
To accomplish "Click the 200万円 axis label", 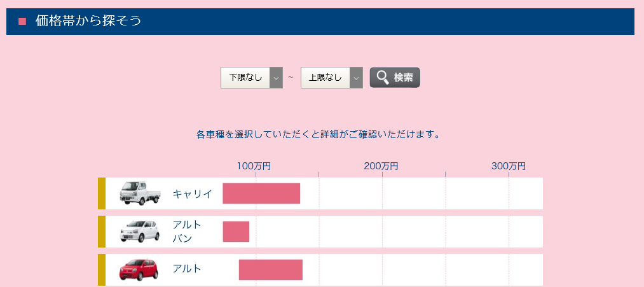I will coord(381,166).
